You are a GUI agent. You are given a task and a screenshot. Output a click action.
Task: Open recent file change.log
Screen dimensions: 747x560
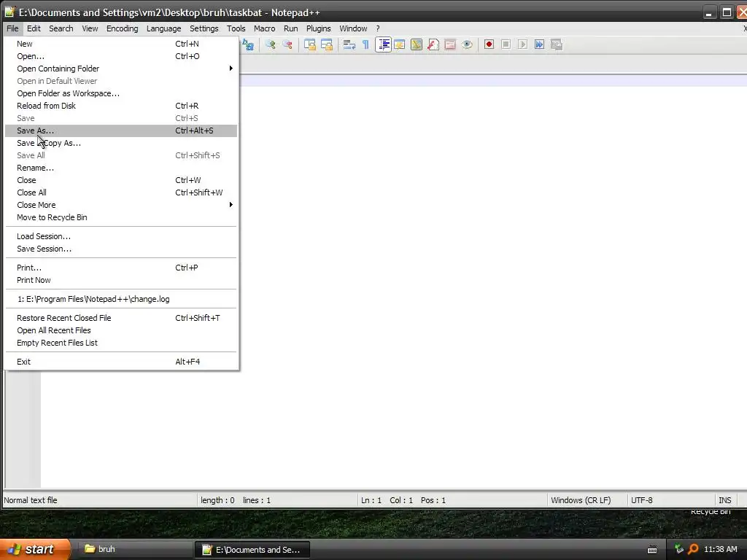point(121,299)
